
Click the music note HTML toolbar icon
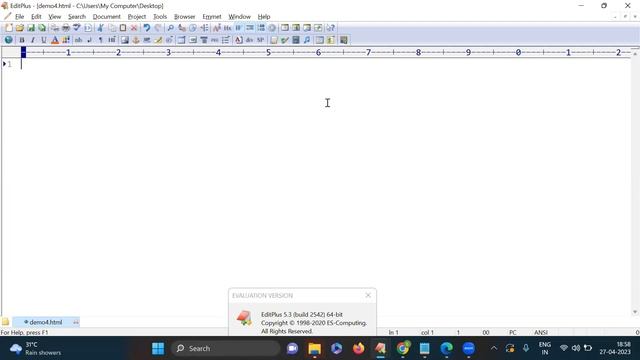pyautogui.click(x=307, y=40)
